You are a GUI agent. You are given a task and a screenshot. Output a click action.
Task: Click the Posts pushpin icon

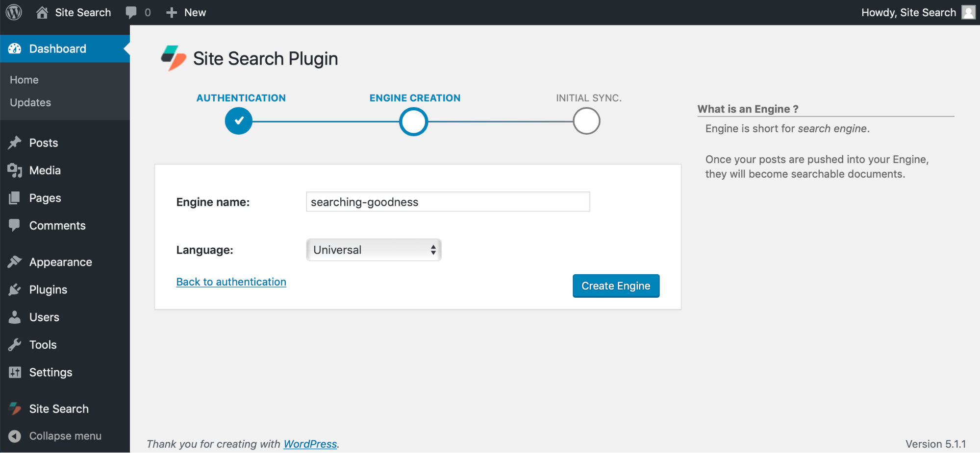15,143
